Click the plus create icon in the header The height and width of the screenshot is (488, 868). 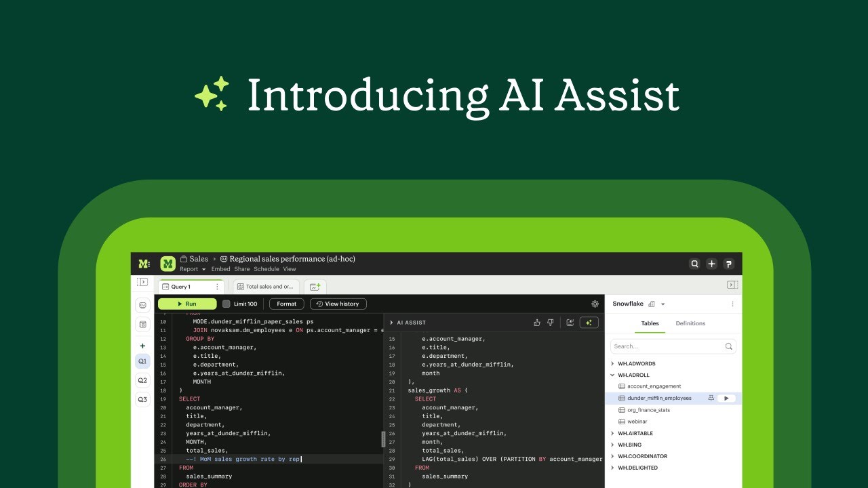(711, 264)
